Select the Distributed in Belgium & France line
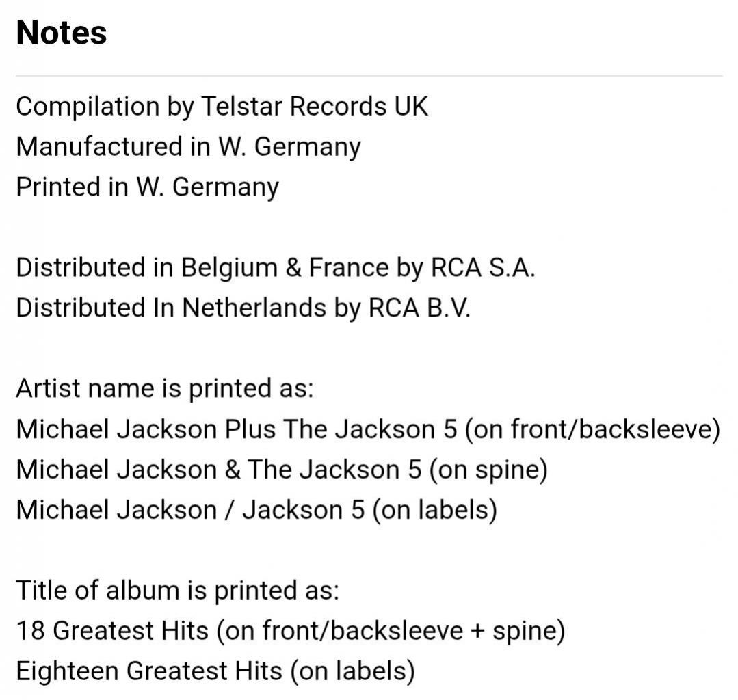 click(276, 268)
